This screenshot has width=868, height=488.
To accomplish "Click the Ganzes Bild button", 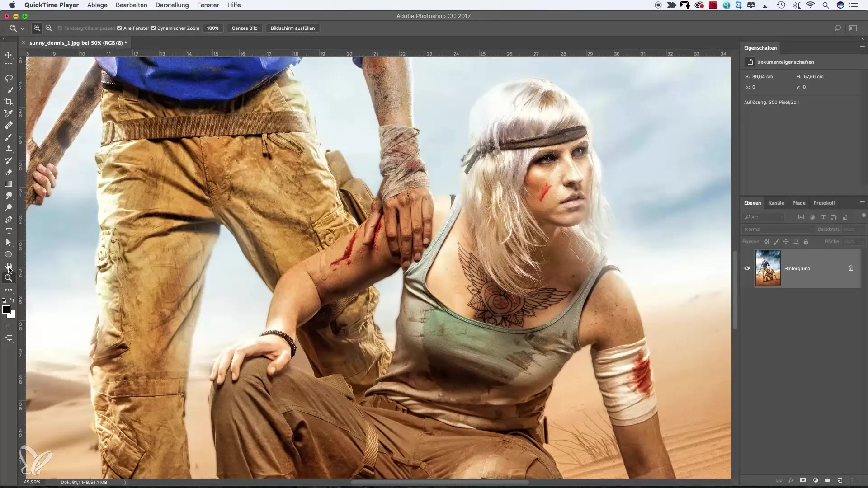I will pos(245,28).
